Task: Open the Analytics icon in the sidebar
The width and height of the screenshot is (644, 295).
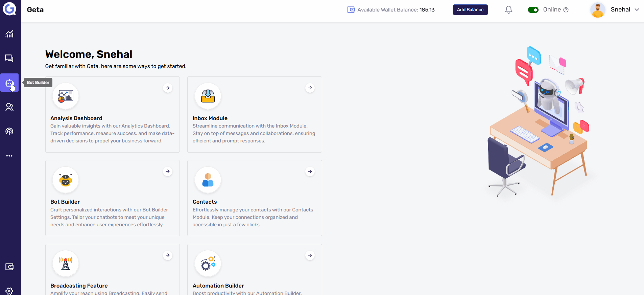Action: [9, 34]
